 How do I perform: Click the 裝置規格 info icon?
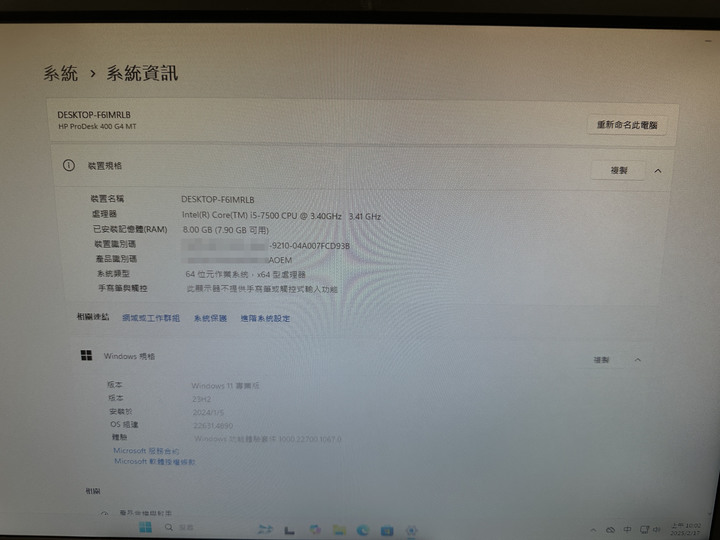tap(68, 165)
